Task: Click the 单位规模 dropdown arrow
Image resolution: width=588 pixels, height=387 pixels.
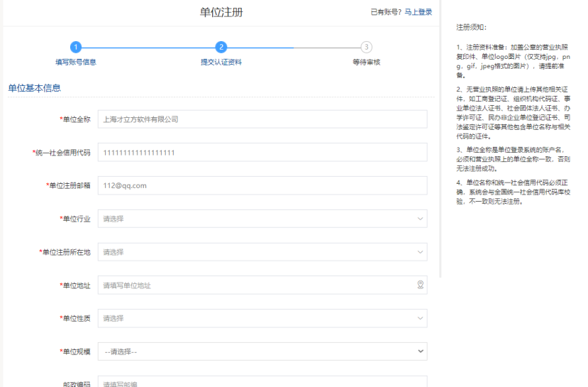Action: 421,351
